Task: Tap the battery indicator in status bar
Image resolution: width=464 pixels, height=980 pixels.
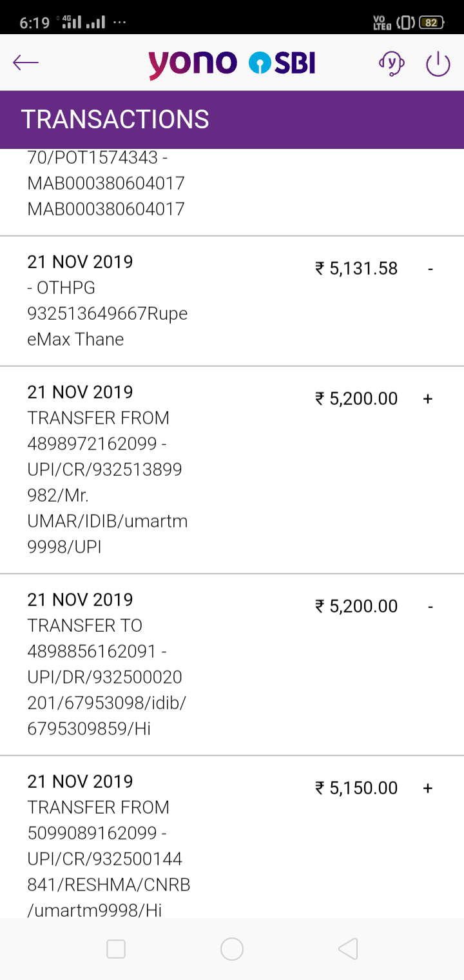Action: (x=431, y=23)
